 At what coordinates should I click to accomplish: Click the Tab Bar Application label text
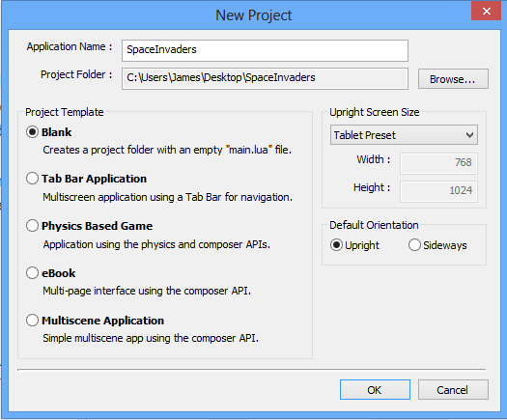click(94, 179)
